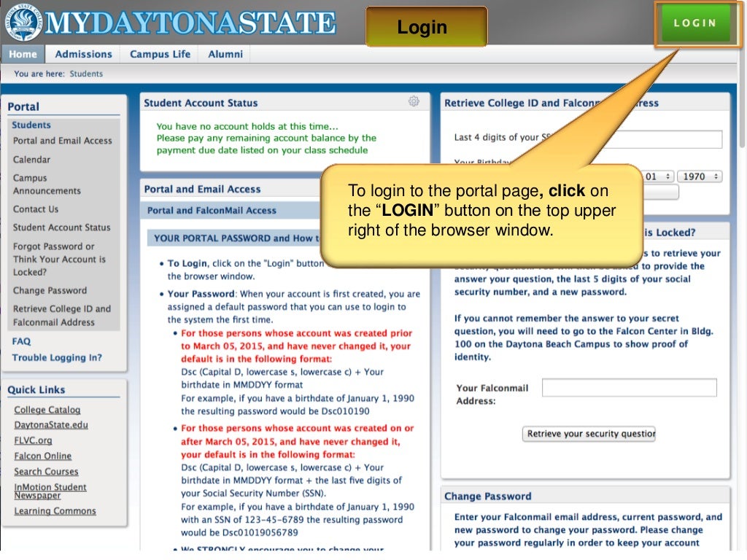
Task: Open the Admissions tab
Action: (x=83, y=54)
